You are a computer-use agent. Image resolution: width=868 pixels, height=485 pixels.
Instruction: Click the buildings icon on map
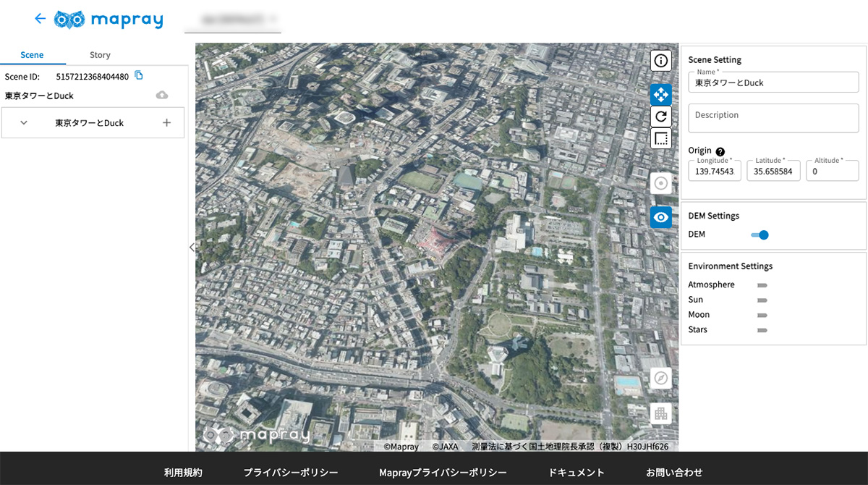(x=660, y=413)
